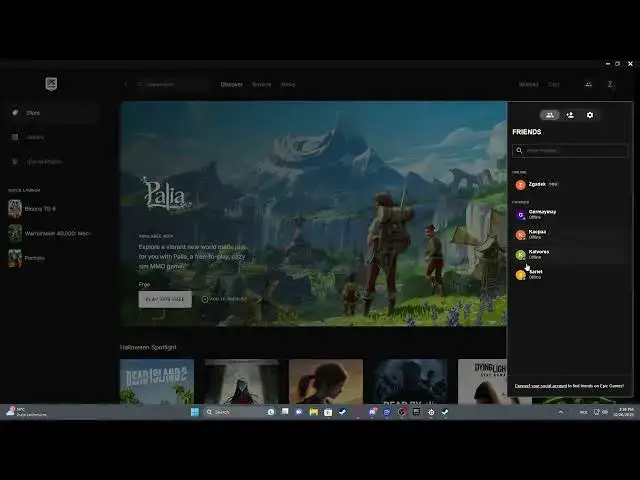The image size is (640, 480).
Task: Click Connect your social account link
Action: (540, 386)
